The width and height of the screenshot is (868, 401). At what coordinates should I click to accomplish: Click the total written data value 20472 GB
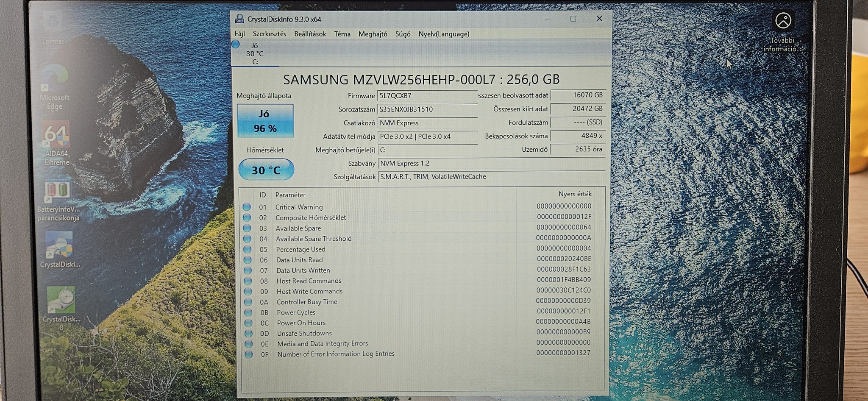(x=578, y=109)
